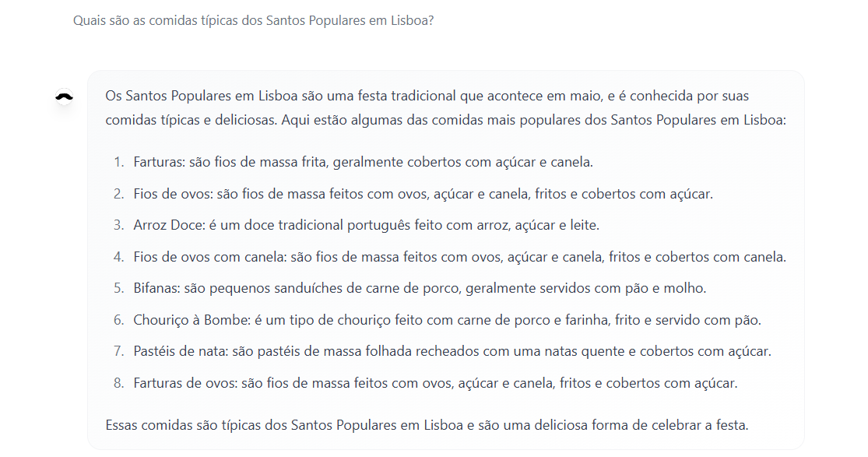Screen dimensions: 868x457
Task: Click the intro paragraph mentioning festa tradicional
Action: [x=445, y=108]
